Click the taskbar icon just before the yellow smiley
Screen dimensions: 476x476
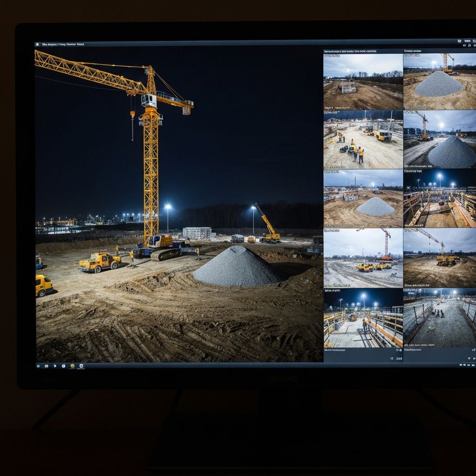click(x=63, y=366)
